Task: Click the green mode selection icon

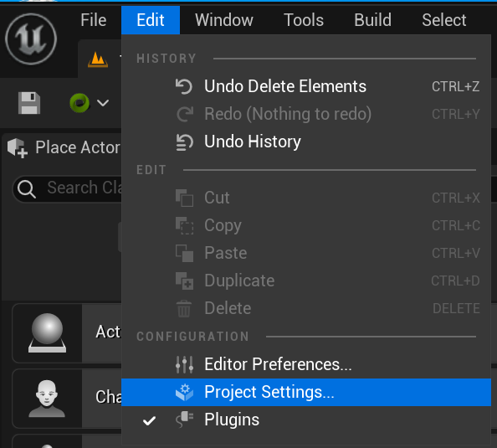Action: point(79,103)
